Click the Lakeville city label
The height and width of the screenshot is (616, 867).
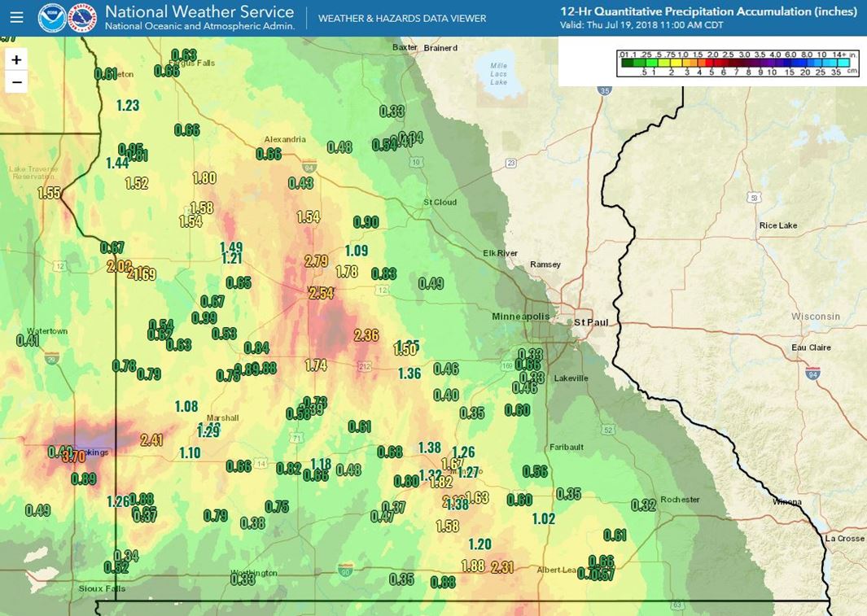pos(571,378)
